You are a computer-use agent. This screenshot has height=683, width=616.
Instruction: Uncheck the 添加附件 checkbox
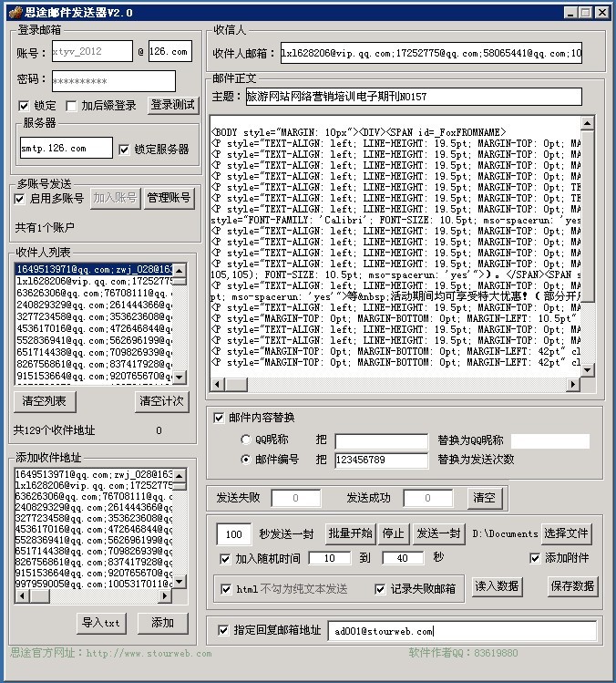point(536,558)
